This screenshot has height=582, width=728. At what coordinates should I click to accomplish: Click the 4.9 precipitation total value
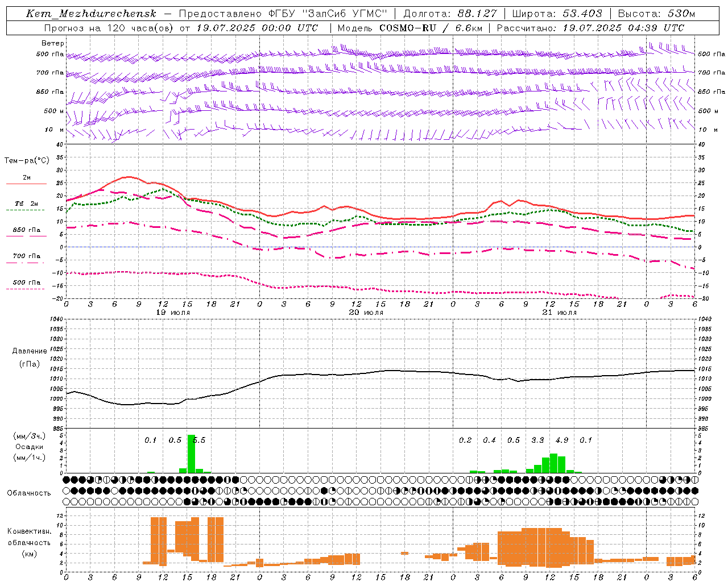tap(562, 440)
